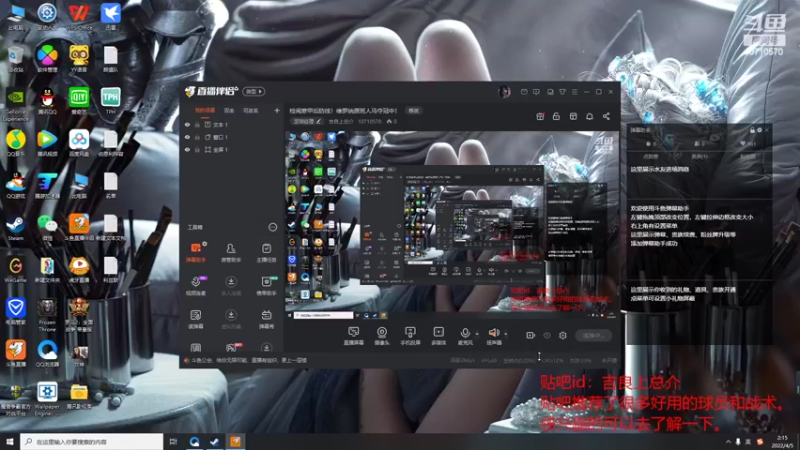
Task: Toggle visibility of the 文本 1 source
Action: pos(187,124)
